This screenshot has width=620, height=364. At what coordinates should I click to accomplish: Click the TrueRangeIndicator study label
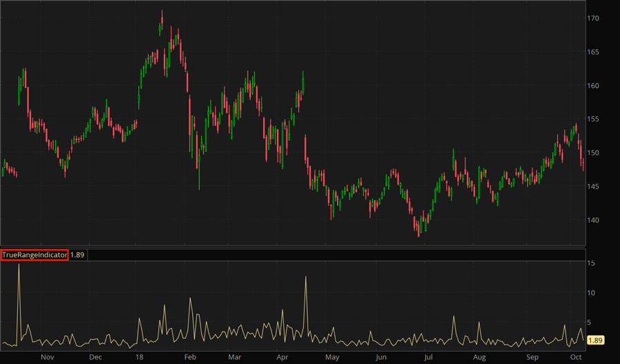click(x=34, y=255)
